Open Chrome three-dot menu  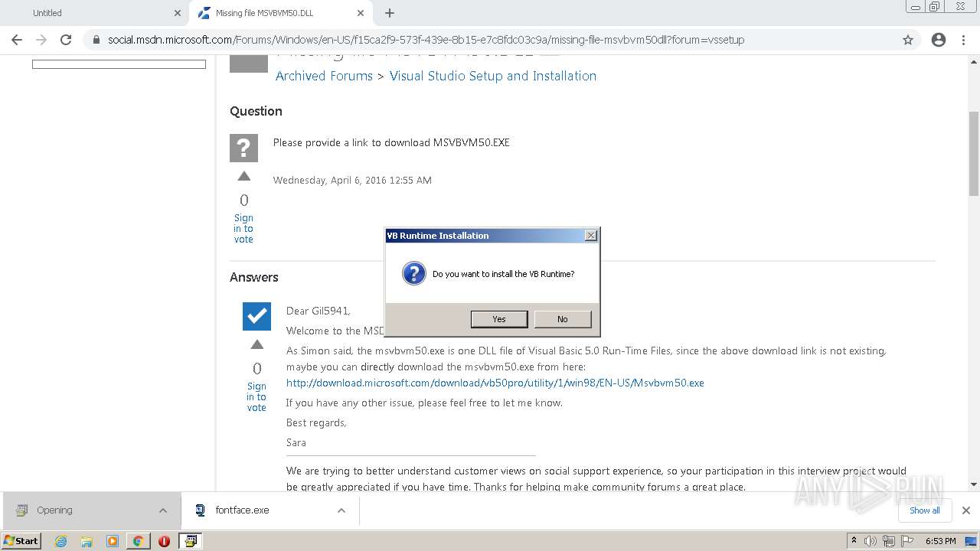[x=963, y=40]
